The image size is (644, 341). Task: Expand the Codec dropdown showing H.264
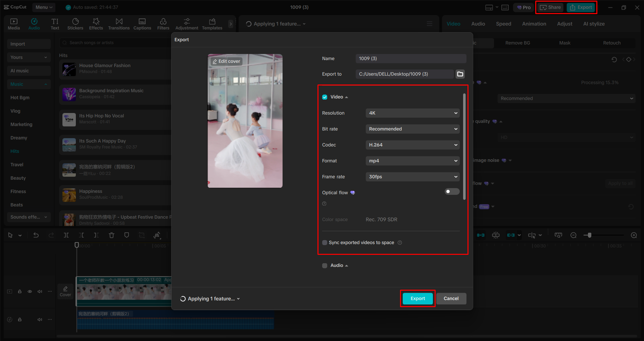tap(412, 145)
